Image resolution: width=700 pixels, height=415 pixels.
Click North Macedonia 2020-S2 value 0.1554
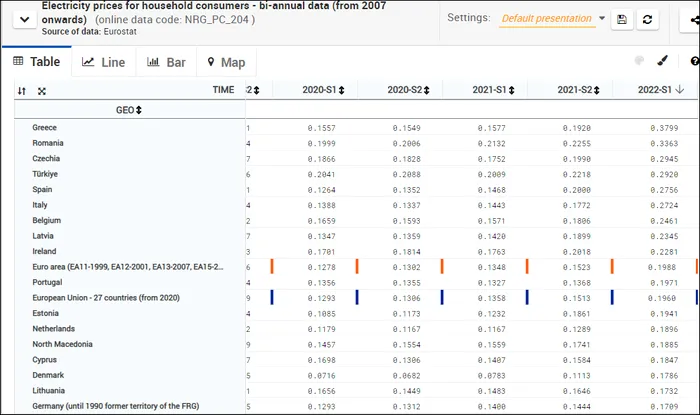[x=406, y=345]
